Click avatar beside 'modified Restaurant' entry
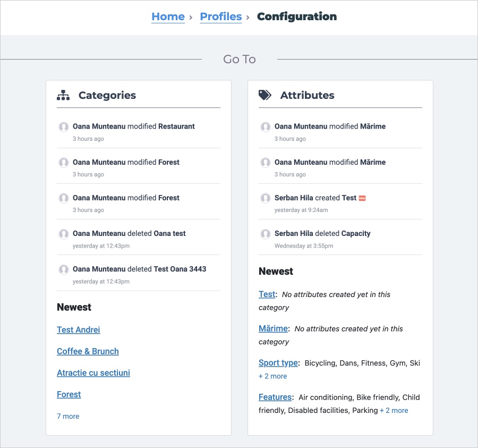The height and width of the screenshot is (448, 478). pos(64,126)
